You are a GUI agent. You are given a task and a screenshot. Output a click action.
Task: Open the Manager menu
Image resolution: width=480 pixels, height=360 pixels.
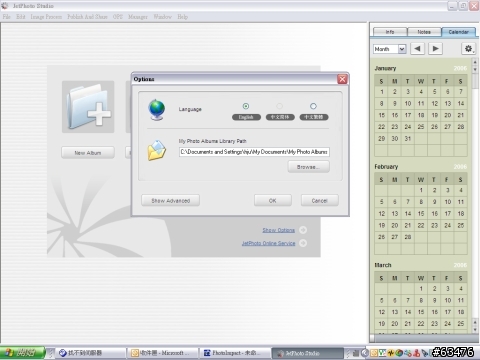click(x=138, y=17)
